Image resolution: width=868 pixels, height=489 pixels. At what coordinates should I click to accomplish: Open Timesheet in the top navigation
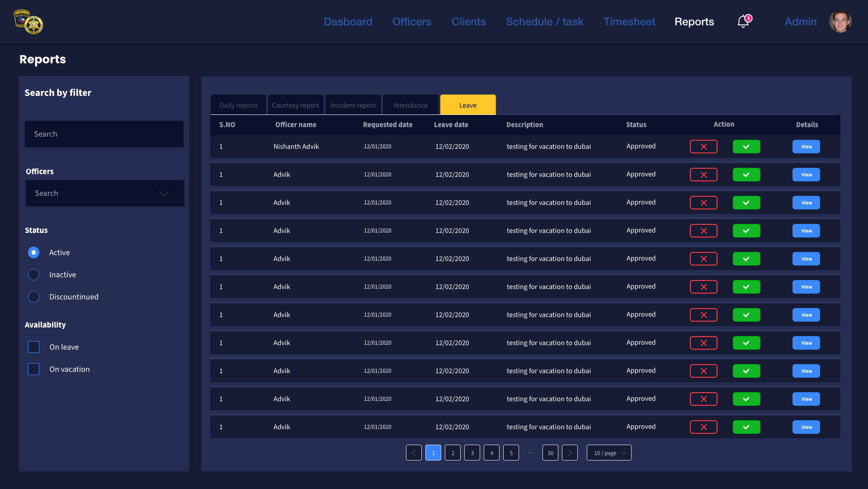pyautogui.click(x=629, y=22)
